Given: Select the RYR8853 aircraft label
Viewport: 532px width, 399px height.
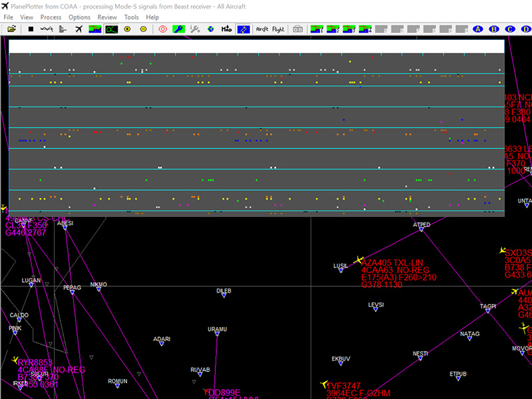Looking at the screenshot, I should pos(35,362).
